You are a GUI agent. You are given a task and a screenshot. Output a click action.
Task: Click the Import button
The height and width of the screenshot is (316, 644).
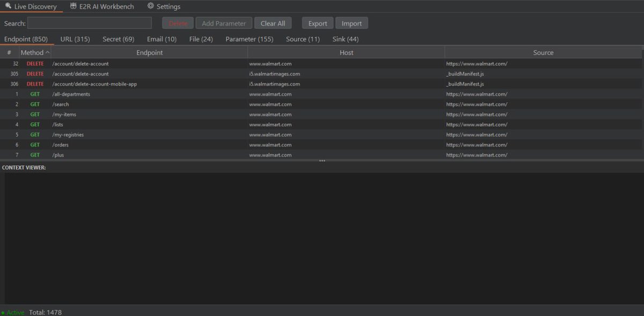(352, 23)
